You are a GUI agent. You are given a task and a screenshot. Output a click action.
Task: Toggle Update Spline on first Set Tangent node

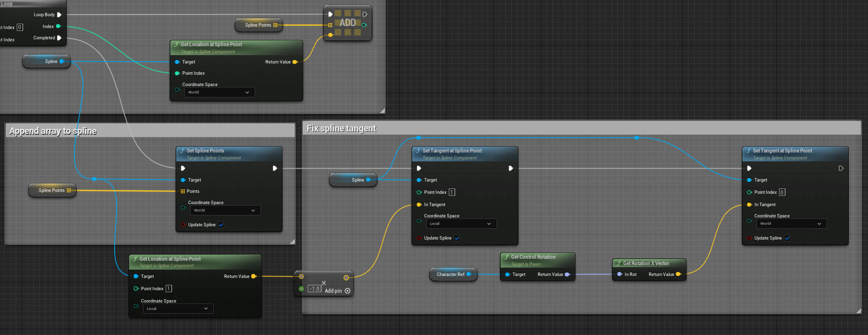(457, 238)
